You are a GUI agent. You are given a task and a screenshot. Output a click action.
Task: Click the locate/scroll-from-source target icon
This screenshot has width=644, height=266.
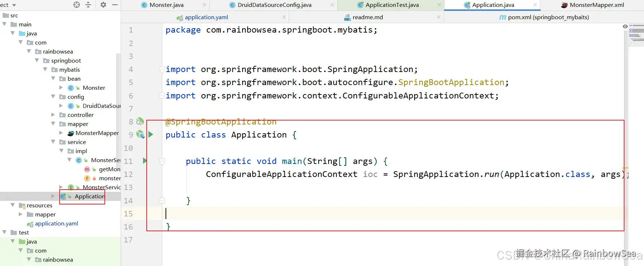(77, 5)
